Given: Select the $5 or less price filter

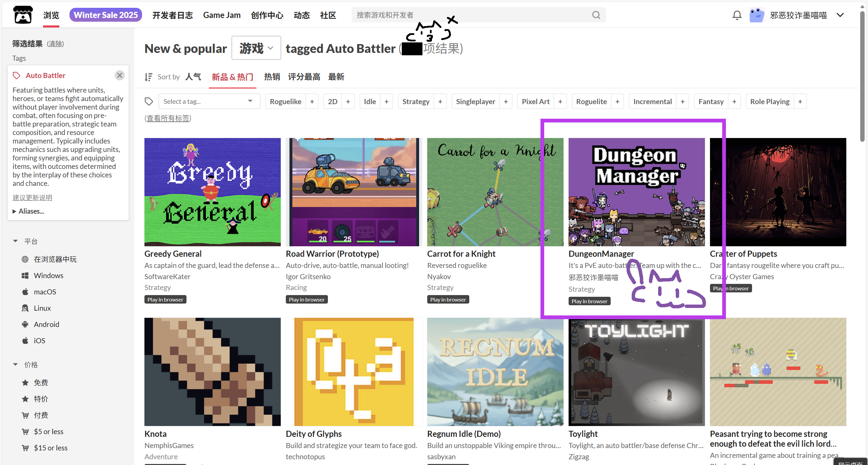Looking at the screenshot, I should [x=48, y=431].
